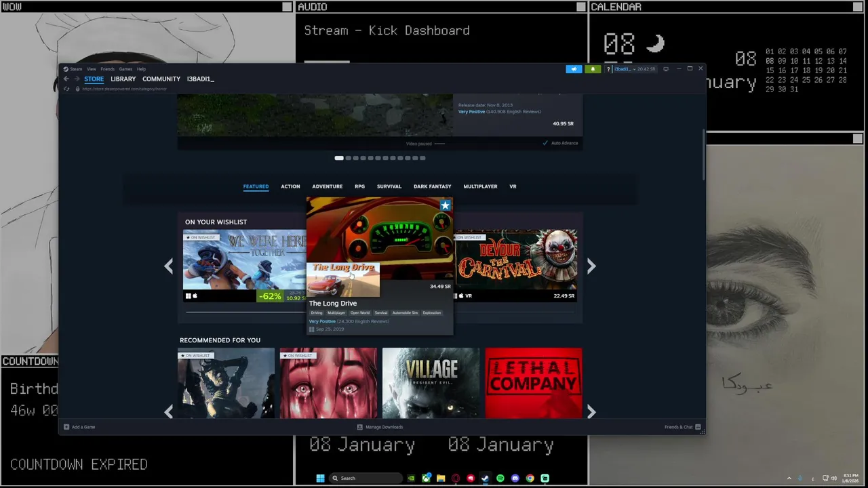This screenshot has width=868, height=488.
Task: Open the COMMUNITY tab
Action: pos(161,79)
